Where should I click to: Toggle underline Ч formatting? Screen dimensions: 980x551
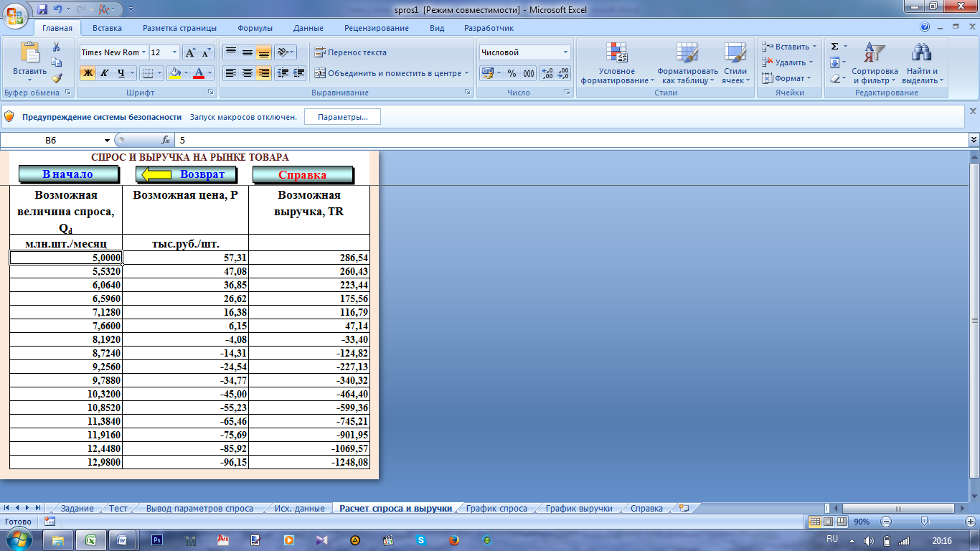tap(121, 73)
